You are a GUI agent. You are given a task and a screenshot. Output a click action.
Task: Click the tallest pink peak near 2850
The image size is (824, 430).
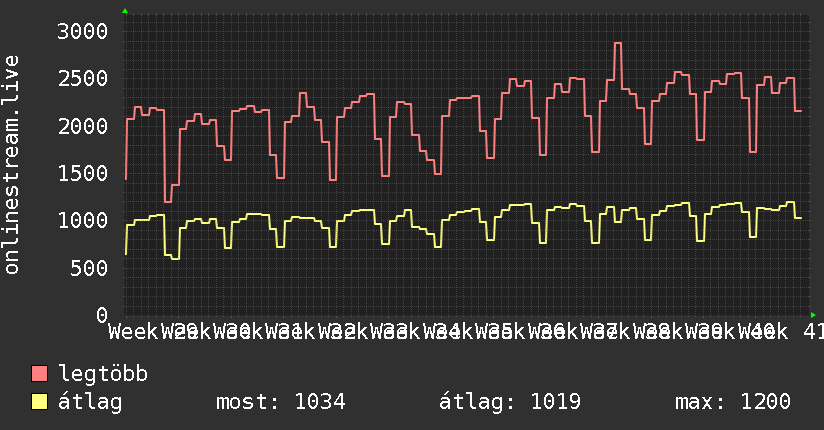pos(617,44)
